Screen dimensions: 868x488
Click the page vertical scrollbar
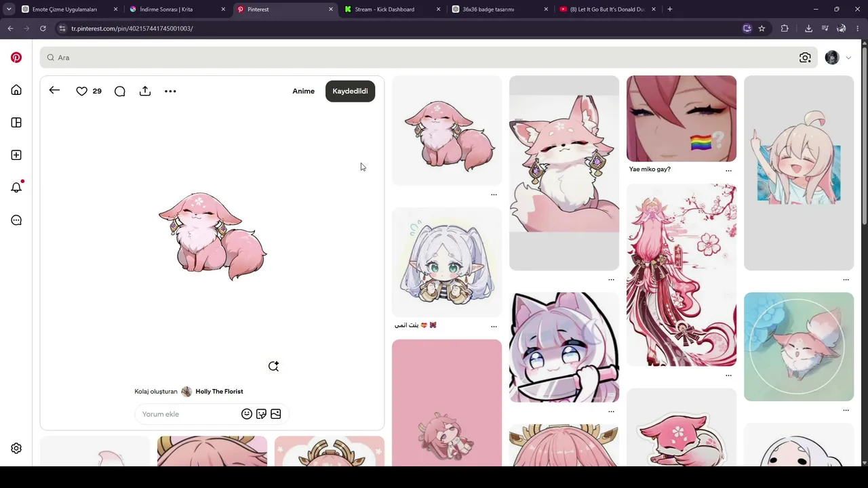point(864,253)
